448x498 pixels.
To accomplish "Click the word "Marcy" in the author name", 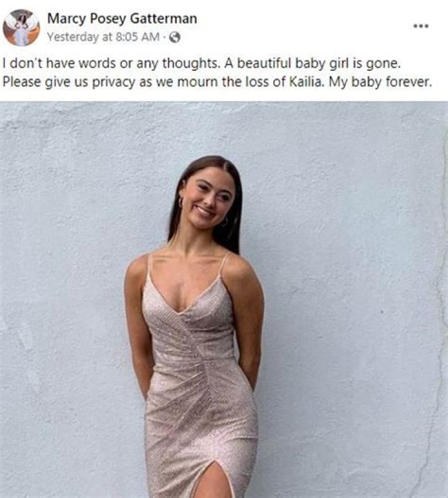I will pos(67,19).
